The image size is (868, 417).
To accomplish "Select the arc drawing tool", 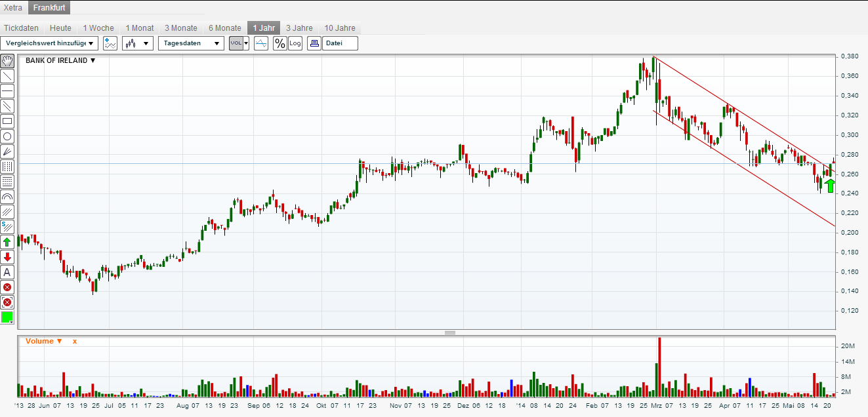I will tap(7, 197).
